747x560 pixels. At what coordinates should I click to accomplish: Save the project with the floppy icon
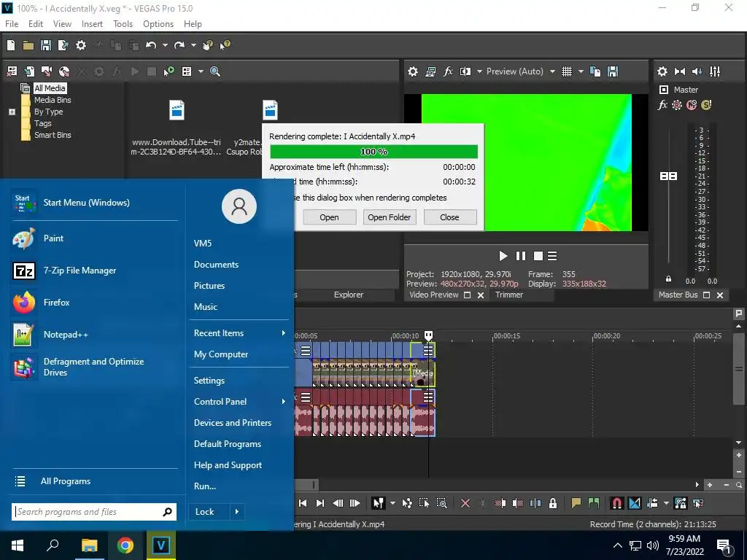(x=46, y=45)
